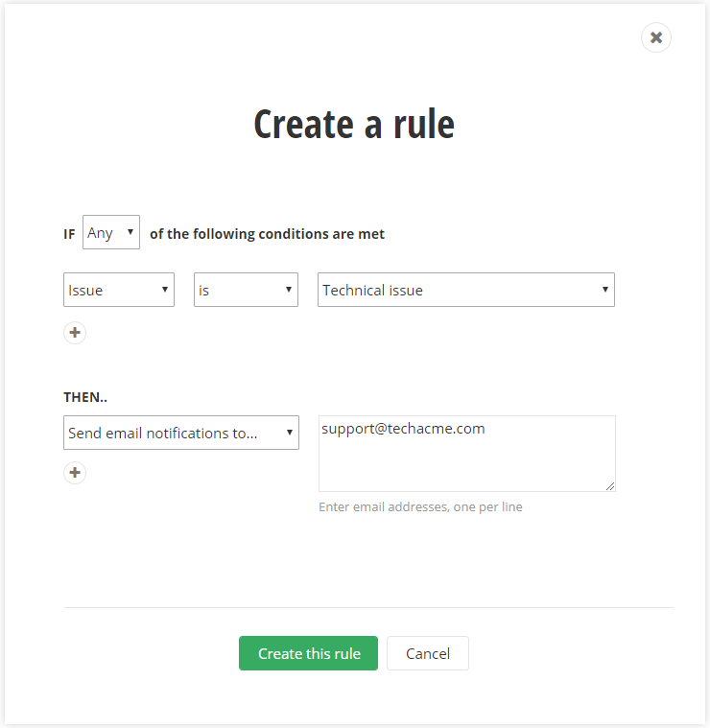Image resolution: width=710 pixels, height=728 pixels.
Task: Click the Create this rule button
Action: coord(308,653)
